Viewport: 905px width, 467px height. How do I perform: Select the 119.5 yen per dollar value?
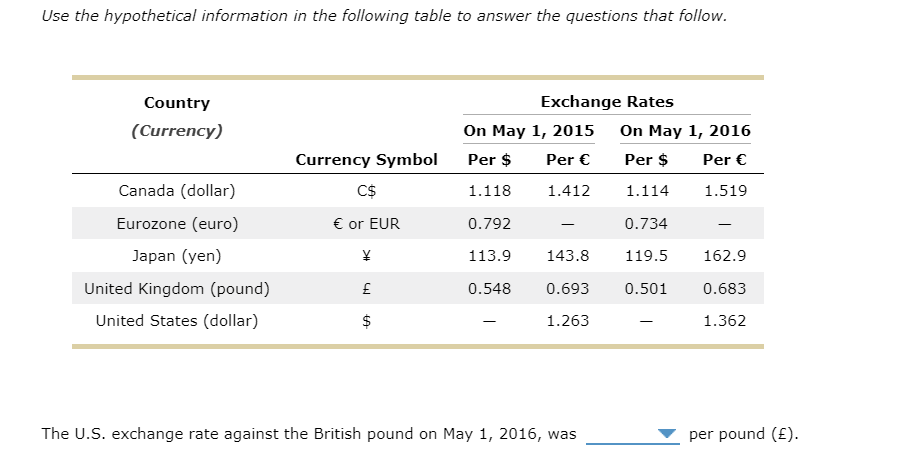tap(646, 256)
